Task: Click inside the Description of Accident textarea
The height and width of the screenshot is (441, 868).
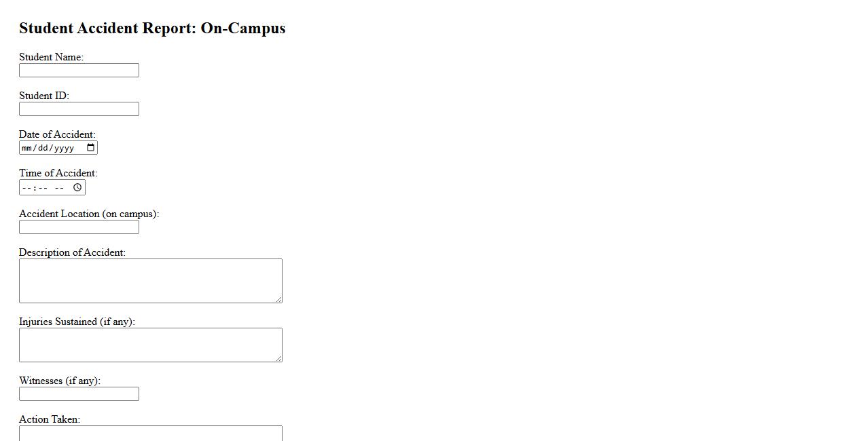Action: (x=150, y=280)
